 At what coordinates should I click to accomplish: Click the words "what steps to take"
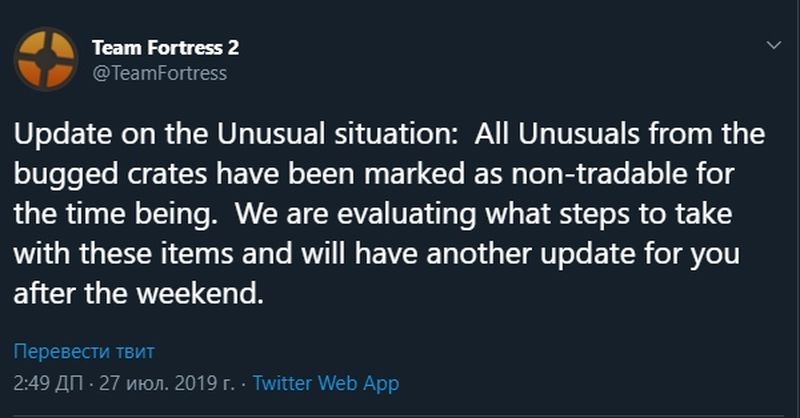609,214
